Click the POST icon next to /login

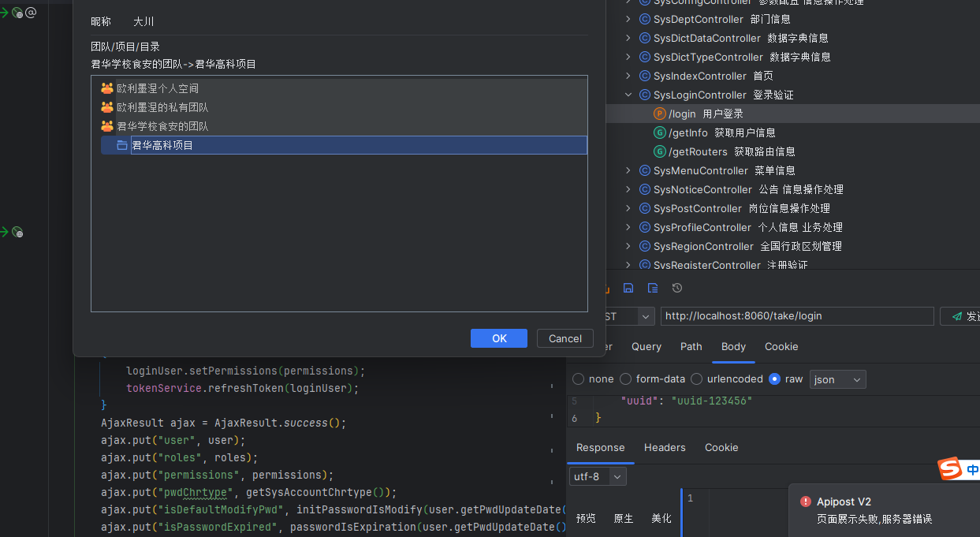[x=660, y=114]
